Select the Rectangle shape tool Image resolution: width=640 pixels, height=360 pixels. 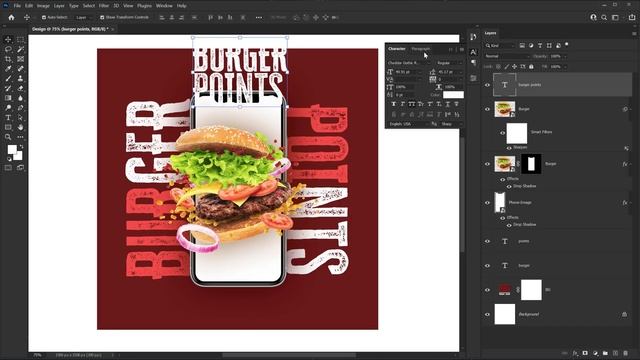[x=8, y=127]
